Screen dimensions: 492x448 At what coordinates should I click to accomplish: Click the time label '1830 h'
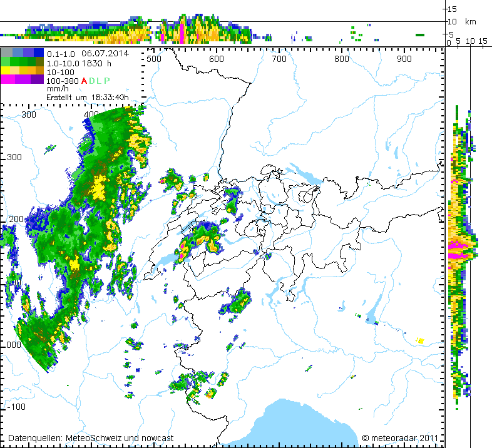[96, 63]
